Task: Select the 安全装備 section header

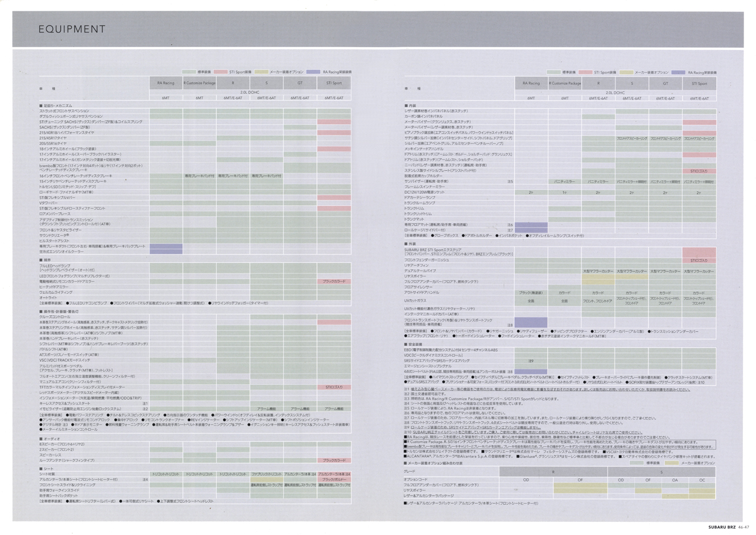Action: pyautogui.click(x=413, y=344)
